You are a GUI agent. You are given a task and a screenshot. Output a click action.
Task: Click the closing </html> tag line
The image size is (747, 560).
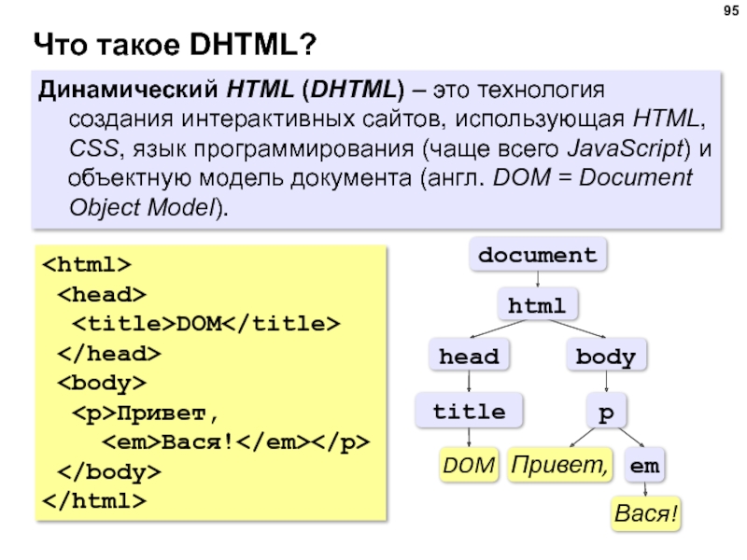94,501
